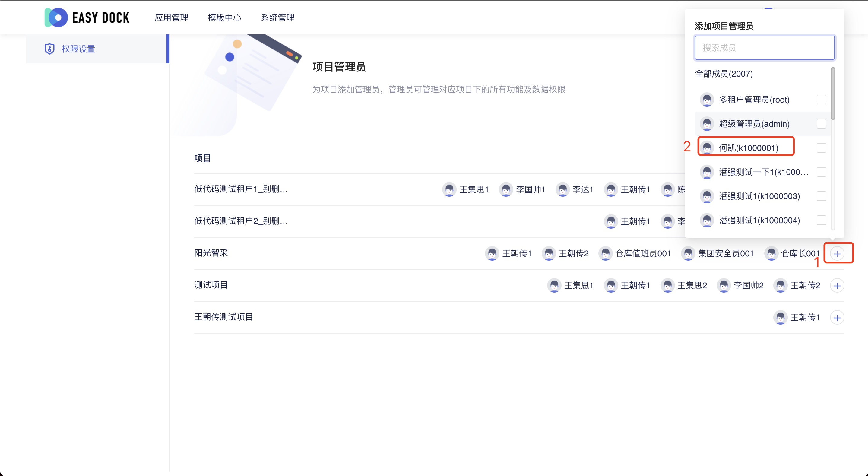
Task: Tick checkbox for 何凯(k1000001)
Action: coord(822,148)
